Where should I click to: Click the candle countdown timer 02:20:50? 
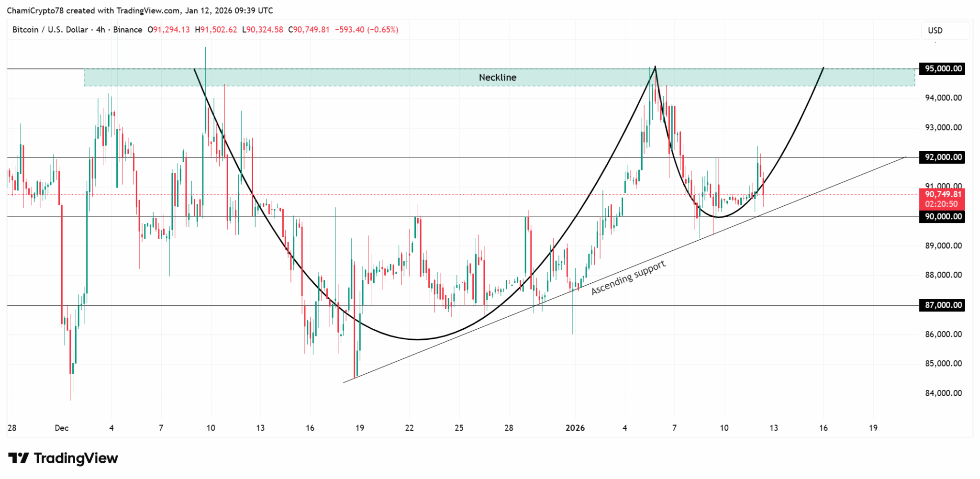tap(941, 204)
